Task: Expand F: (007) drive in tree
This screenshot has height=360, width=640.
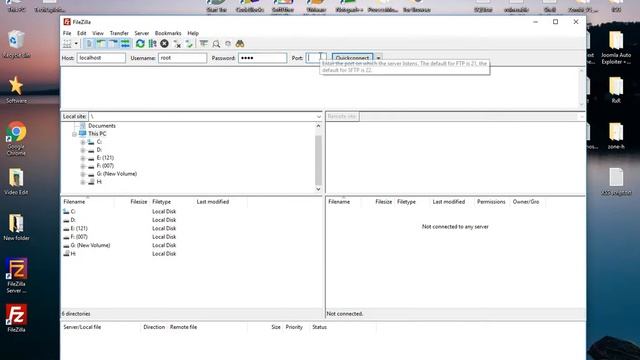Action: click(x=83, y=166)
